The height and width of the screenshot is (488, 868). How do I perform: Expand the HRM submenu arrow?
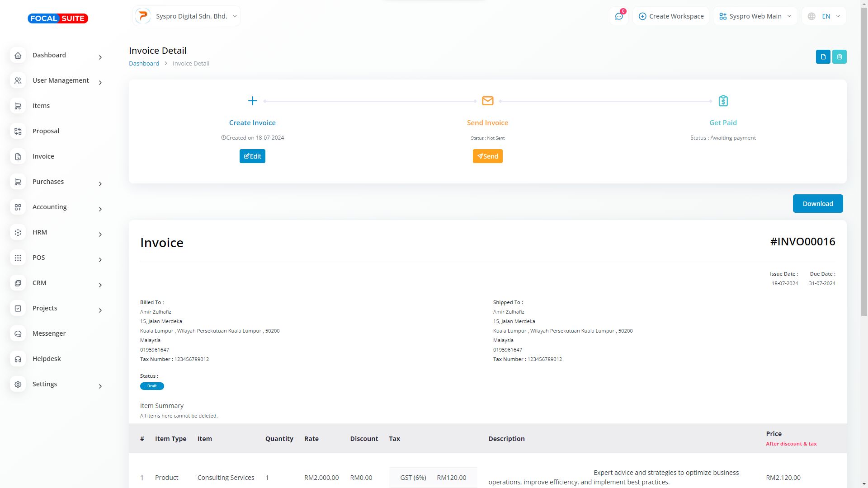click(x=100, y=235)
